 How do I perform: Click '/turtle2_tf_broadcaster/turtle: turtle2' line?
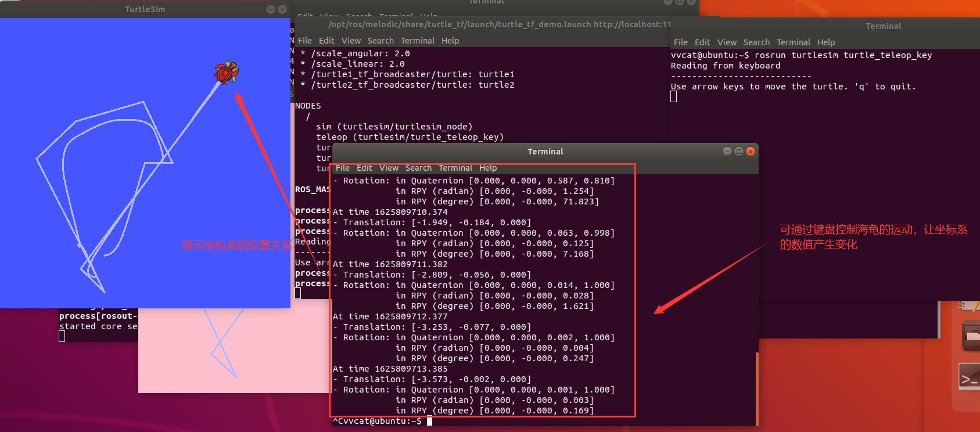pyautogui.click(x=407, y=85)
